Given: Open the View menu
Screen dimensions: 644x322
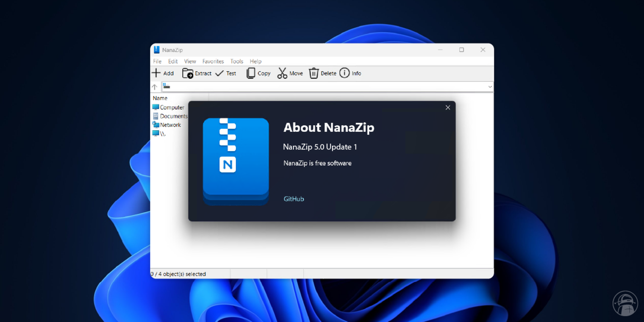Looking at the screenshot, I should [x=190, y=61].
